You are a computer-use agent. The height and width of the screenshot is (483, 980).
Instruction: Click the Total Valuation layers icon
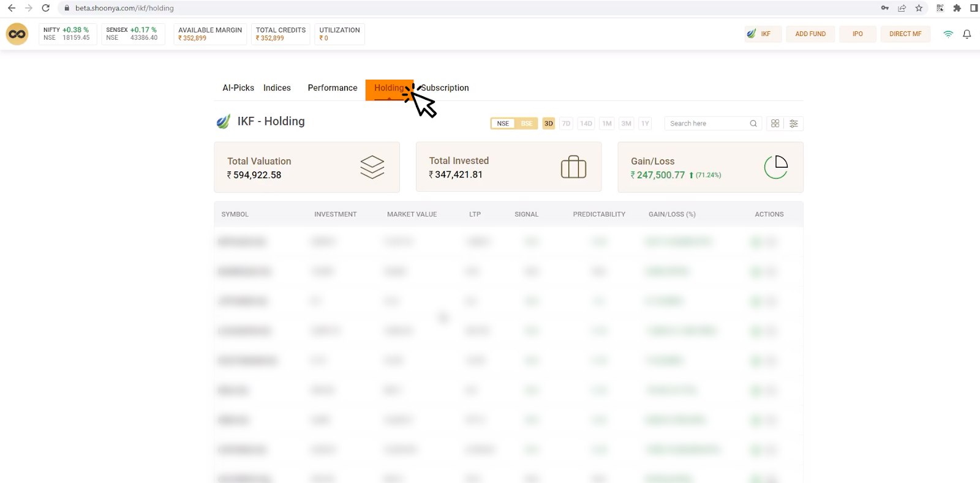(372, 167)
